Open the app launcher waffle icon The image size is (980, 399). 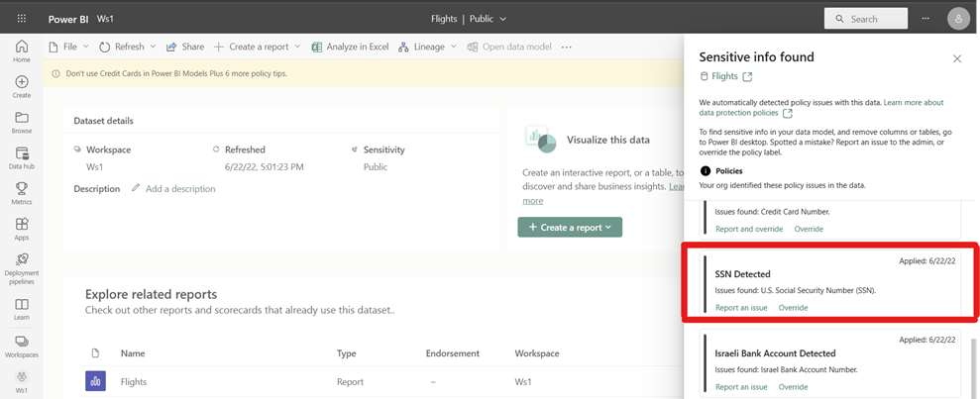coord(22,19)
